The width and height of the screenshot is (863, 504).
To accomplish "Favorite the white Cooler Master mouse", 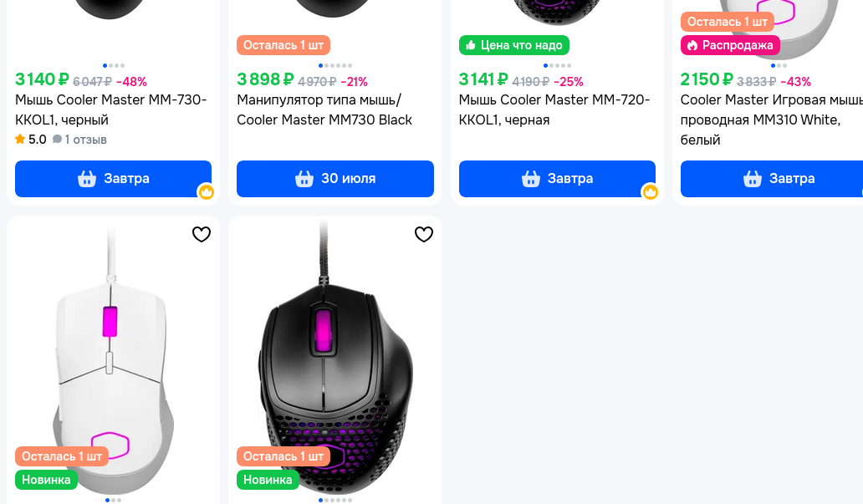I will [202, 234].
